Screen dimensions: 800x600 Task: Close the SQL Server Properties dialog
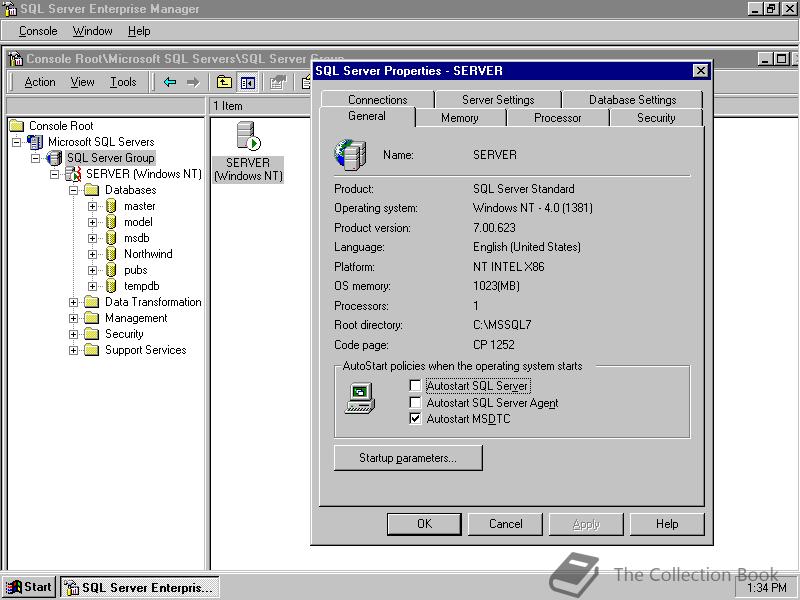point(701,70)
